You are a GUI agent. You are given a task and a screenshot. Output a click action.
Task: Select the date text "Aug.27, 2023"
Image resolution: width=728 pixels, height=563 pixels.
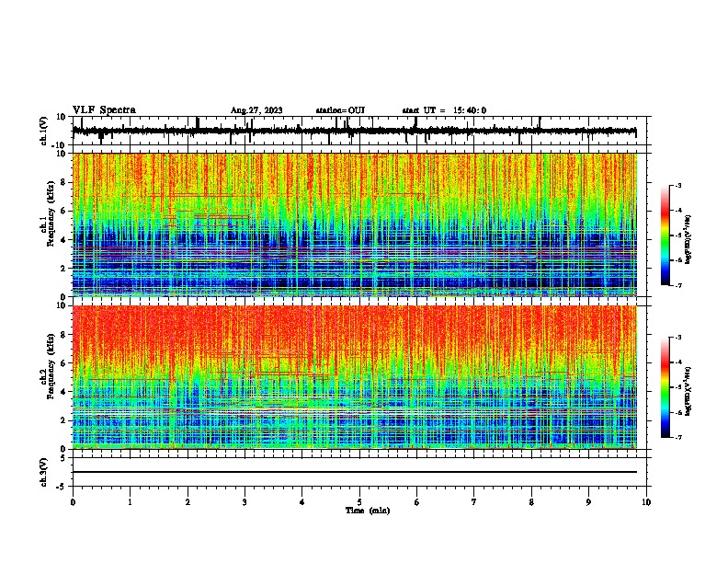[x=256, y=110]
